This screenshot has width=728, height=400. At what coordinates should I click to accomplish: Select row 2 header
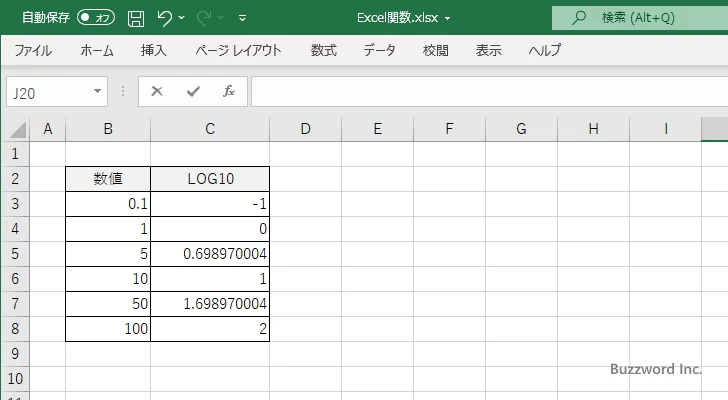15,179
